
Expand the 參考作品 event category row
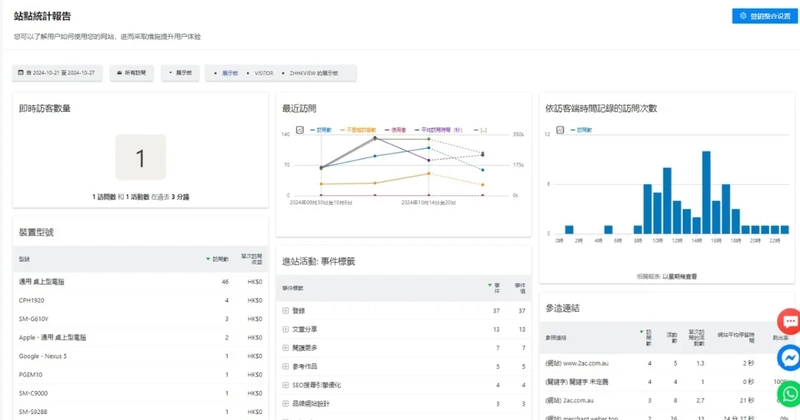pos(286,366)
